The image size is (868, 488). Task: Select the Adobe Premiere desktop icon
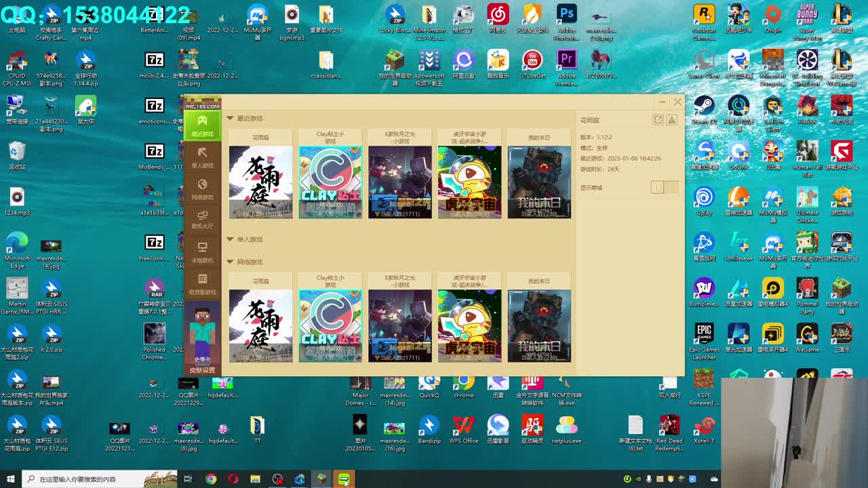pos(566,68)
